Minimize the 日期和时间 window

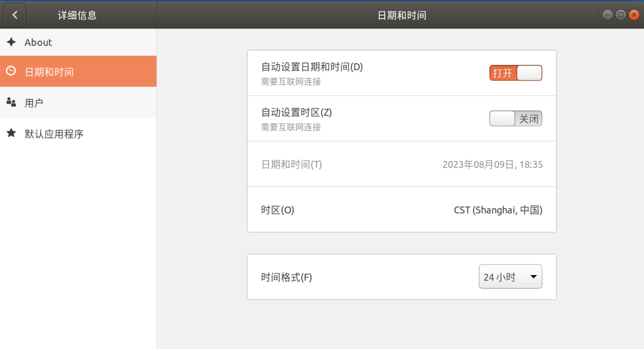pyautogui.click(x=607, y=15)
